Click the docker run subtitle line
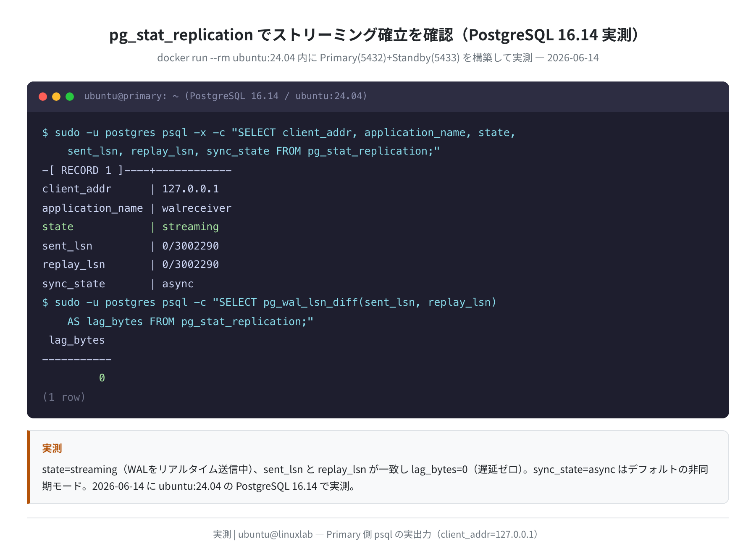756x557 pixels. [378, 58]
